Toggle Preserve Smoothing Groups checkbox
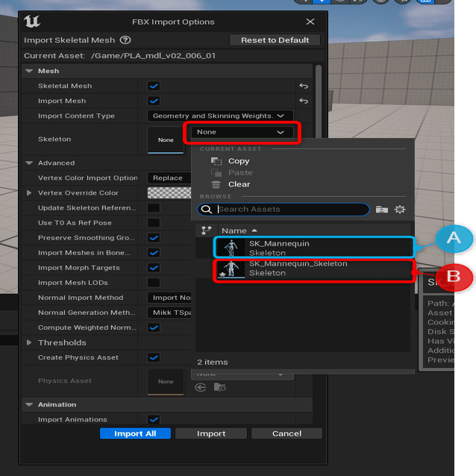 point(154,238)
